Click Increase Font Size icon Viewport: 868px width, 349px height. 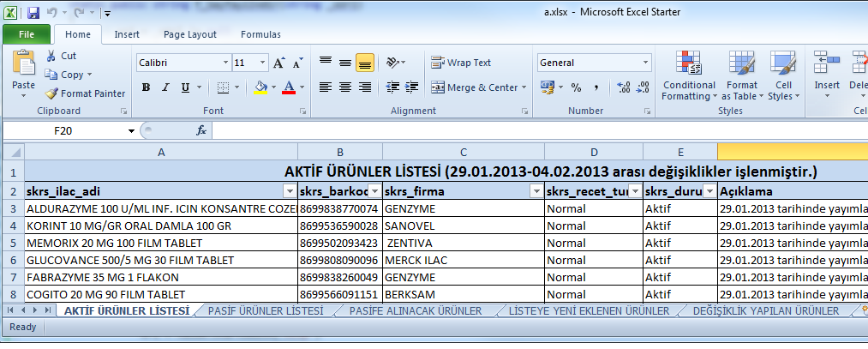(x=279, y=63)
